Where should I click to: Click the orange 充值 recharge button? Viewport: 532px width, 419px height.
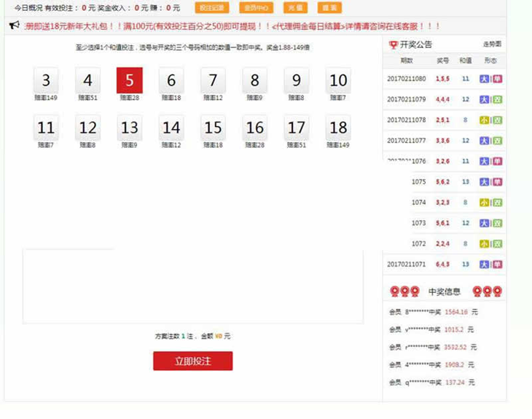(x=294, y=8)
